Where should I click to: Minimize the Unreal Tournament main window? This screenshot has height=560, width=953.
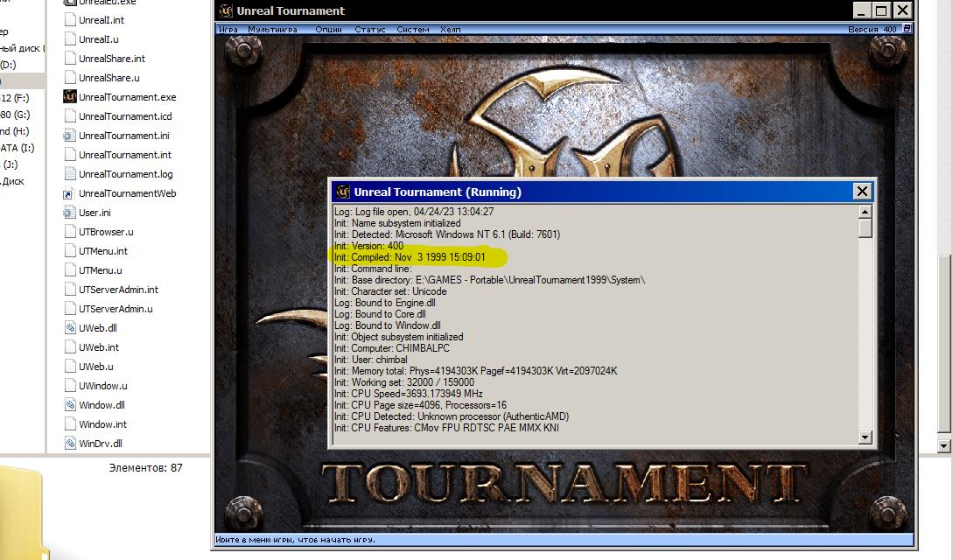point(862,10)
